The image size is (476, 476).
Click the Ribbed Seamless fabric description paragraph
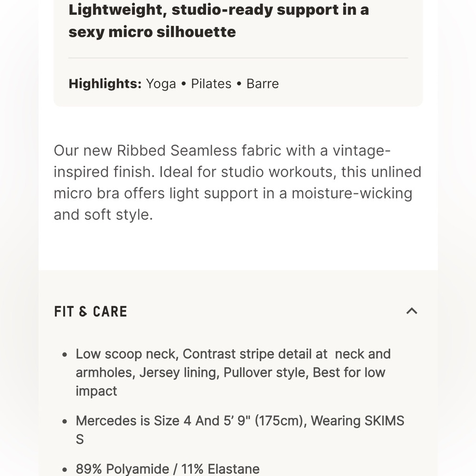pyautogui.click(x=238, y=182)
